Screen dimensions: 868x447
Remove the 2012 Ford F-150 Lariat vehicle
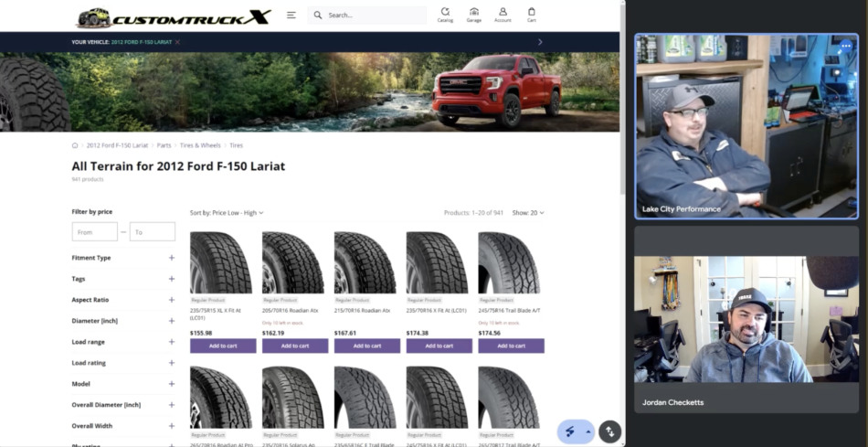tap(178, 42)
